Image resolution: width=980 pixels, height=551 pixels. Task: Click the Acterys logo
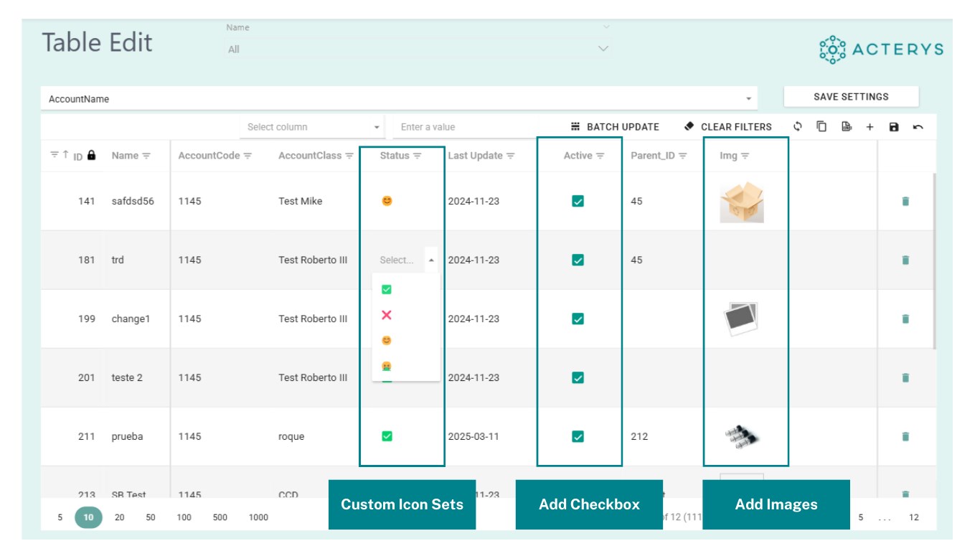(881, 50)
